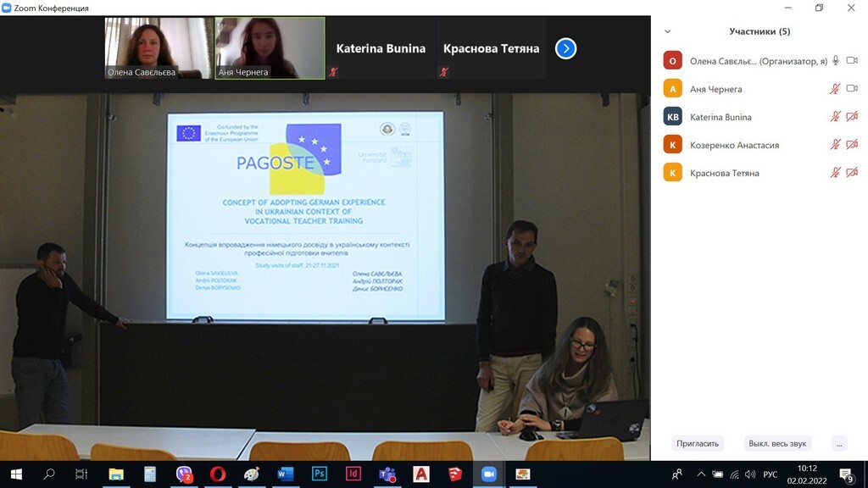Click the KB avatar for Katerina Bunina
This screenshot has width=868, height=488.
coord(672,117)
